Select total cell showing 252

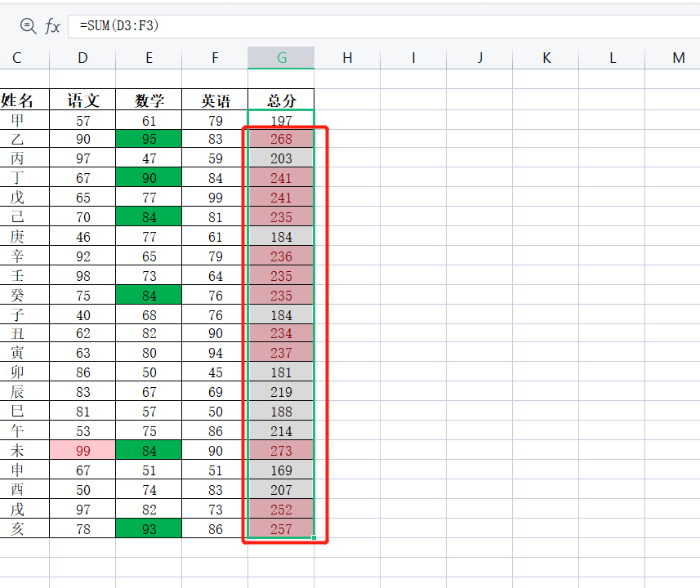281,509
